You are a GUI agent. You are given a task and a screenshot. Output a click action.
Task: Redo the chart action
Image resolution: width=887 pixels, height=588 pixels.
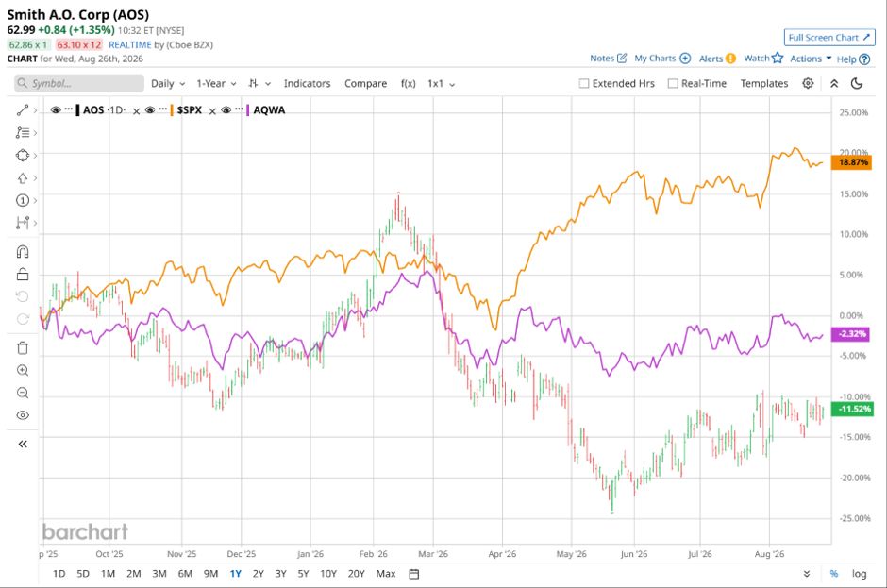click(22, 319)
